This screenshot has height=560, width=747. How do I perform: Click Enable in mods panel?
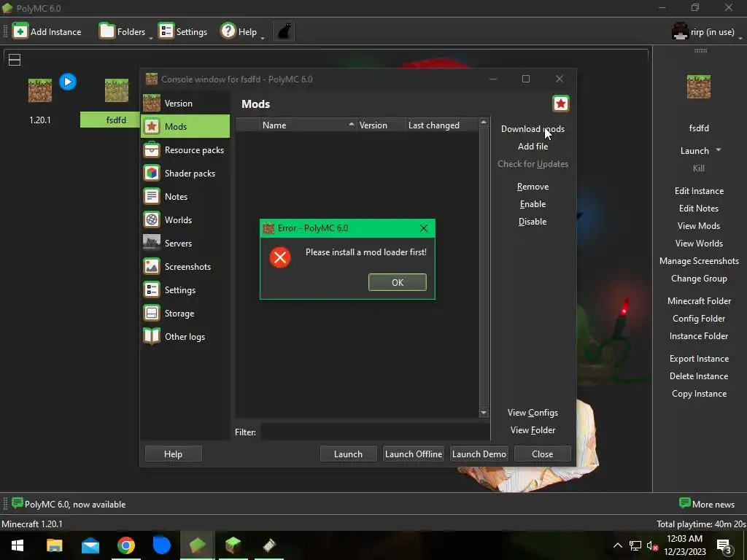click(x=533, y=204)
